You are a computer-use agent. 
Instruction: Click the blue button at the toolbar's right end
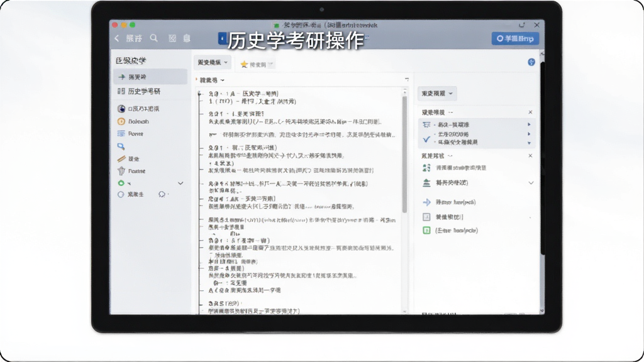(x=516, y=38)
